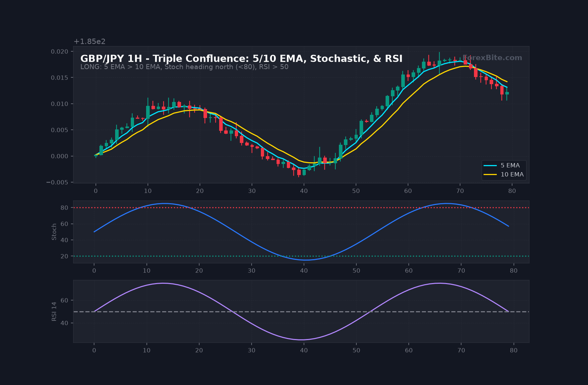Click the 'RSI 14' y-axis label
The image size is (588, 385).
tap(54, 312)
